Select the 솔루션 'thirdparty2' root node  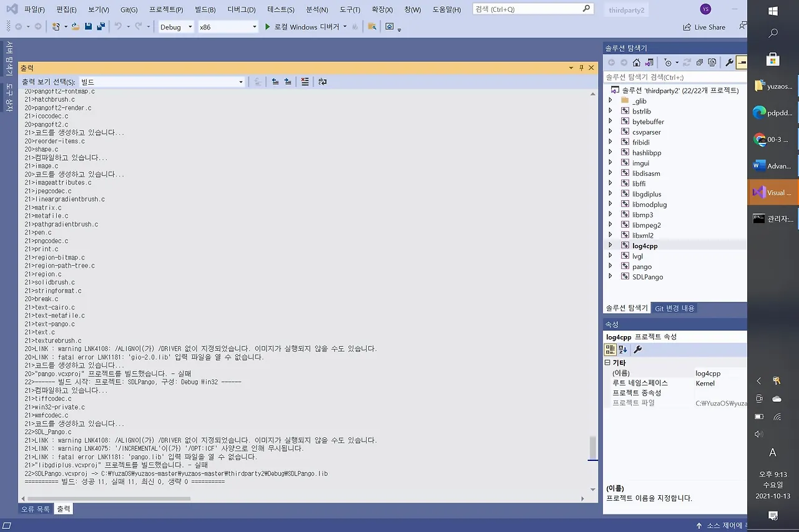click(680, 90)
